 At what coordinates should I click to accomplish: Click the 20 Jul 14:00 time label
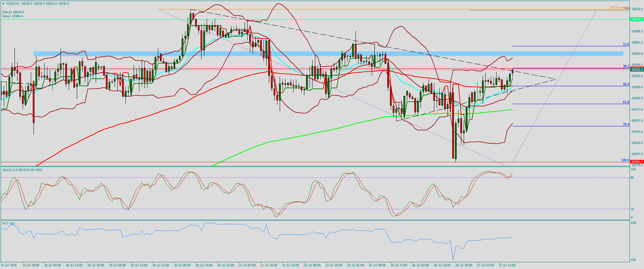click(x=204, y=265)
